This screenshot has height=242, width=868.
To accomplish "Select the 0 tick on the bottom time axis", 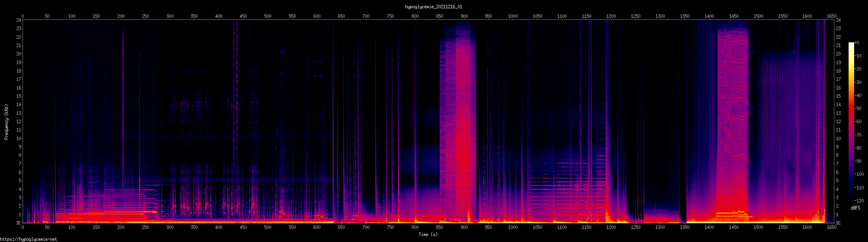I will 23,227.
